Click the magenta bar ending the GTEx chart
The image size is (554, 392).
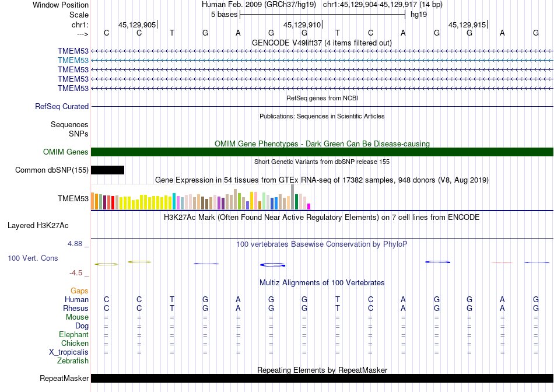309,206
